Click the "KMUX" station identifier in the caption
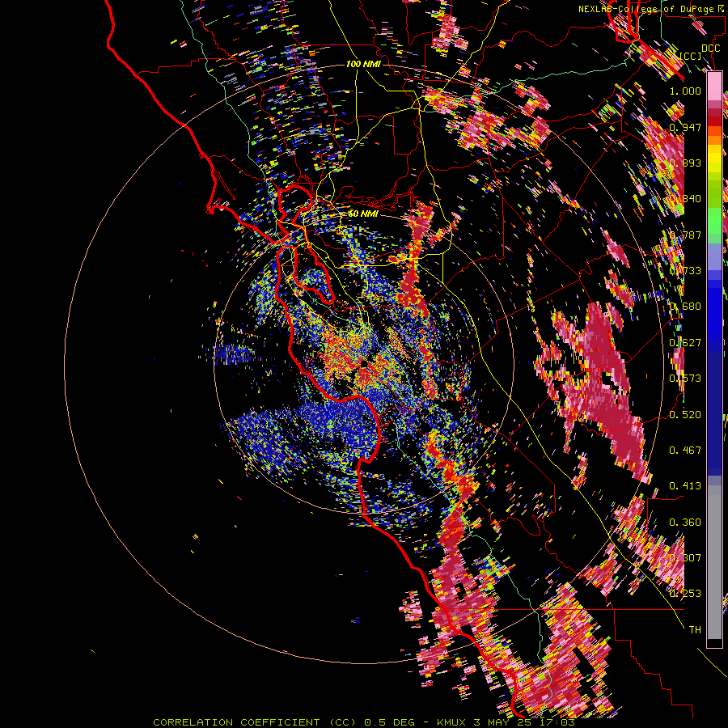 click(451, 722)
